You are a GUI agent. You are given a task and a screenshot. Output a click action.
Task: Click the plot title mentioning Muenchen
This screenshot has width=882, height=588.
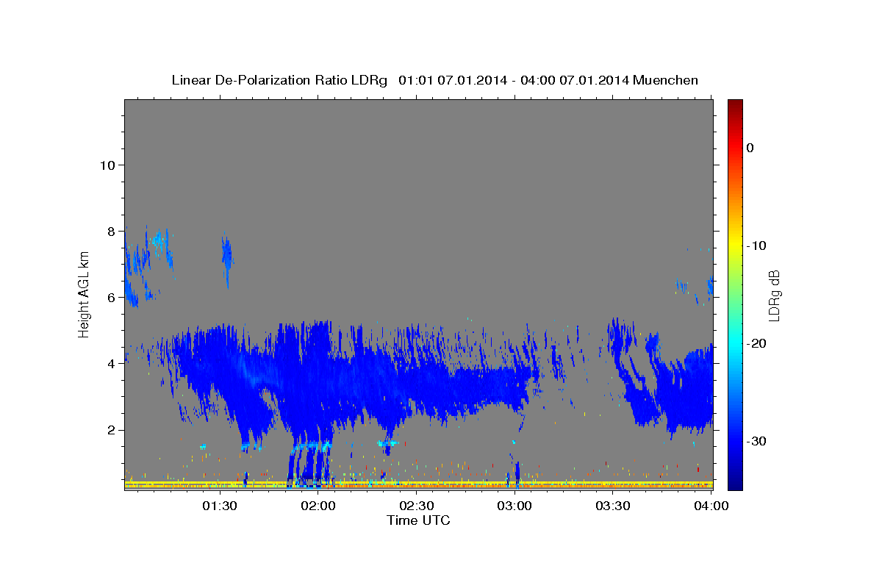(434, 80)
